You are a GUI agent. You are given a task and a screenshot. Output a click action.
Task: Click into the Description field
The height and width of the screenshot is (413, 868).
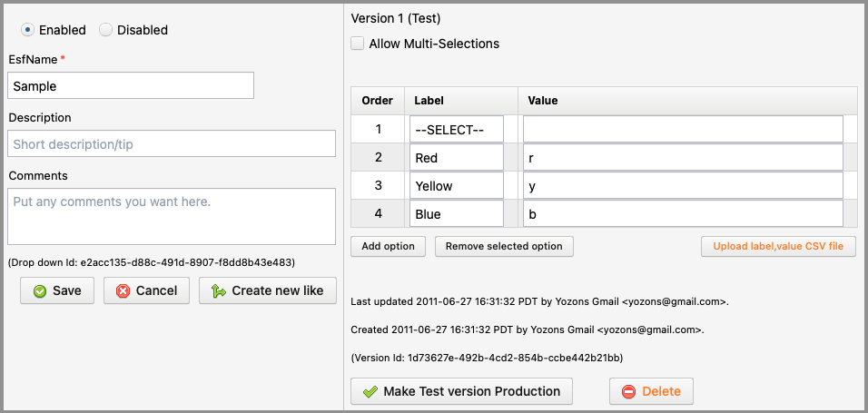click(x=172, y=143)
